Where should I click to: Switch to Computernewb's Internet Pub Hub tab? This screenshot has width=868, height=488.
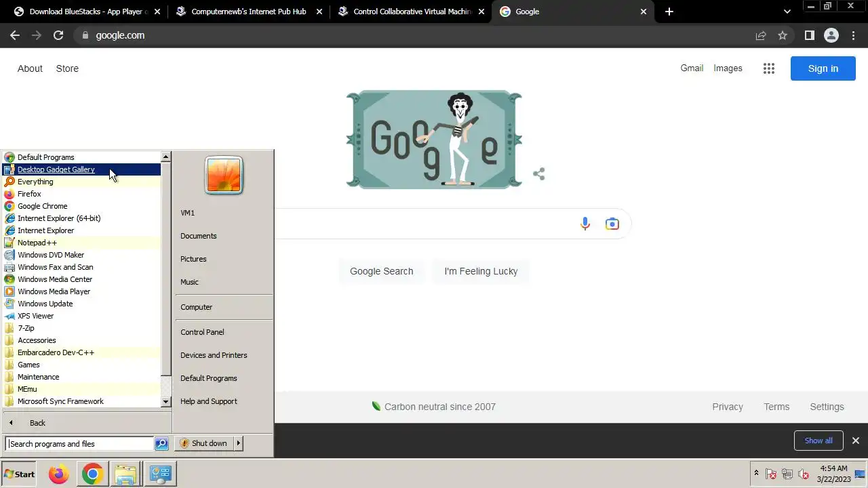(x=249, y=12)
